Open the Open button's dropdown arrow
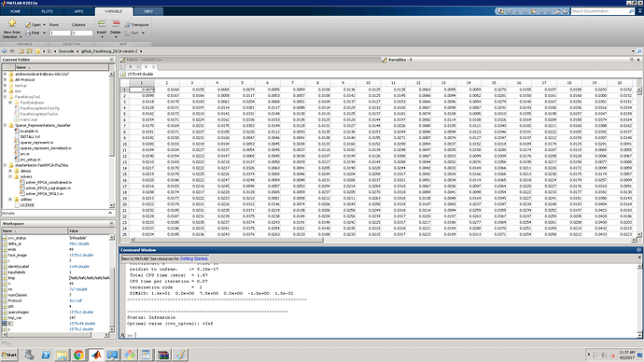Image resolution: width=644 pixels, height=362 pixels. [x=45, y=25]
